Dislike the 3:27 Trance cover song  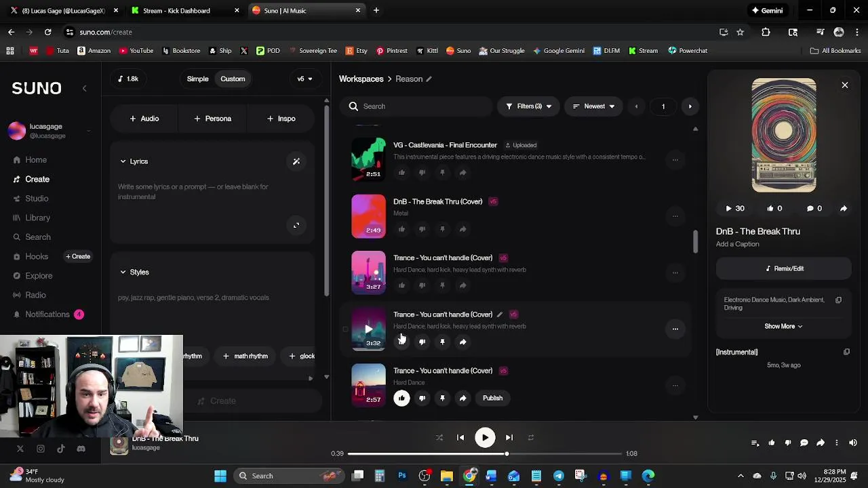422,285
